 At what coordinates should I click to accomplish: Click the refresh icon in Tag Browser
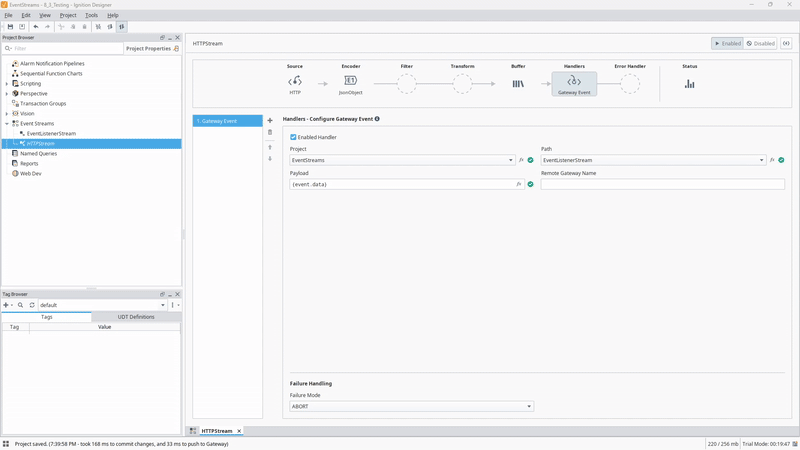32,305
